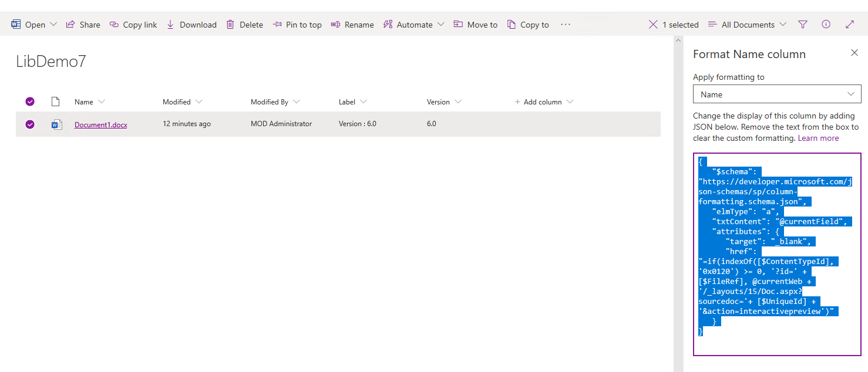Image resolution: width=868 pixels, height=372 pixels.
Task: Clear selection with the X icon
Action: click(653, 25)
